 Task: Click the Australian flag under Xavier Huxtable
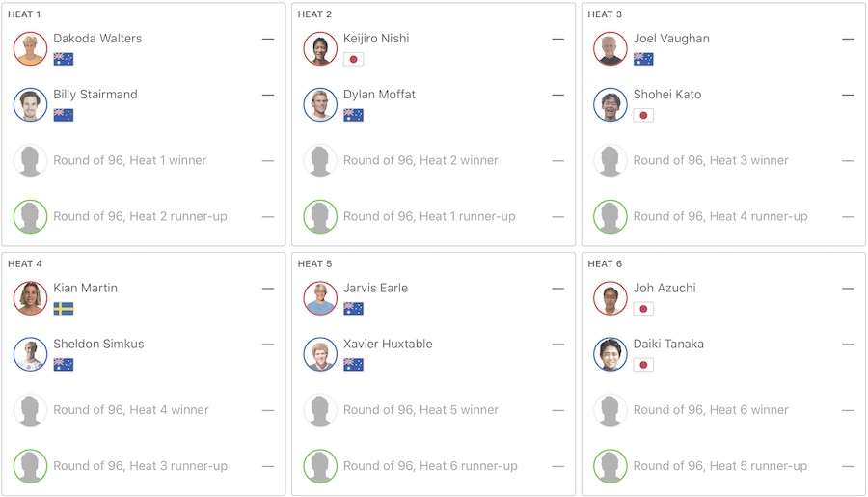353,365
